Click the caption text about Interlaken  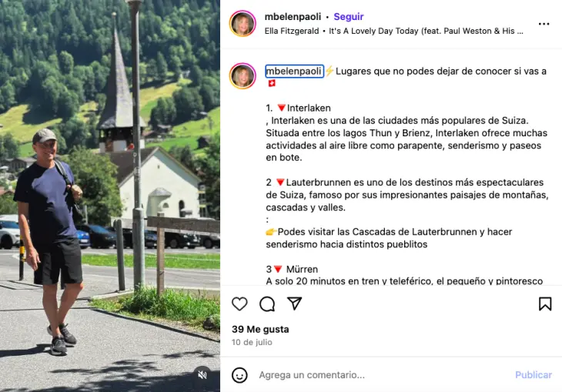(406, 139)
